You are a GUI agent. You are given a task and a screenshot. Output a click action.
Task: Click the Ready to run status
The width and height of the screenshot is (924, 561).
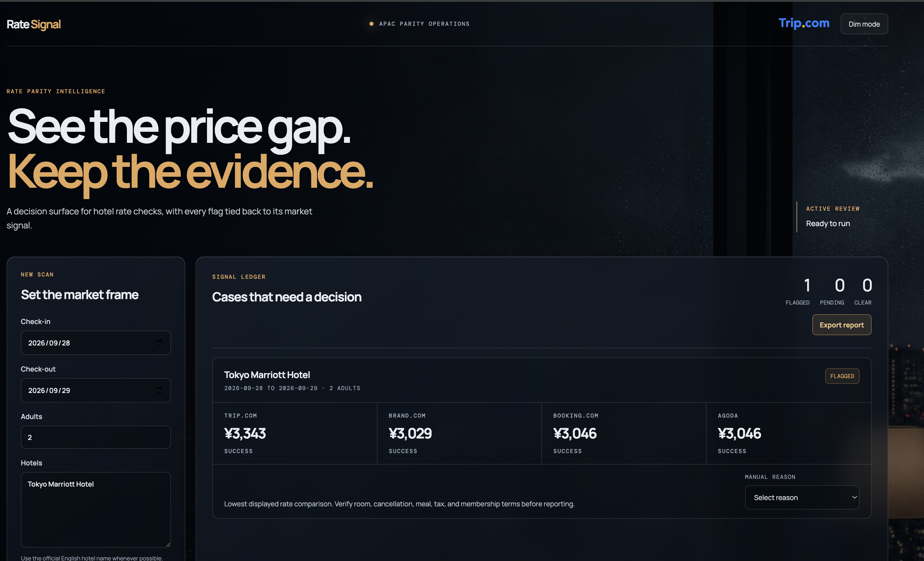(828, 223)
